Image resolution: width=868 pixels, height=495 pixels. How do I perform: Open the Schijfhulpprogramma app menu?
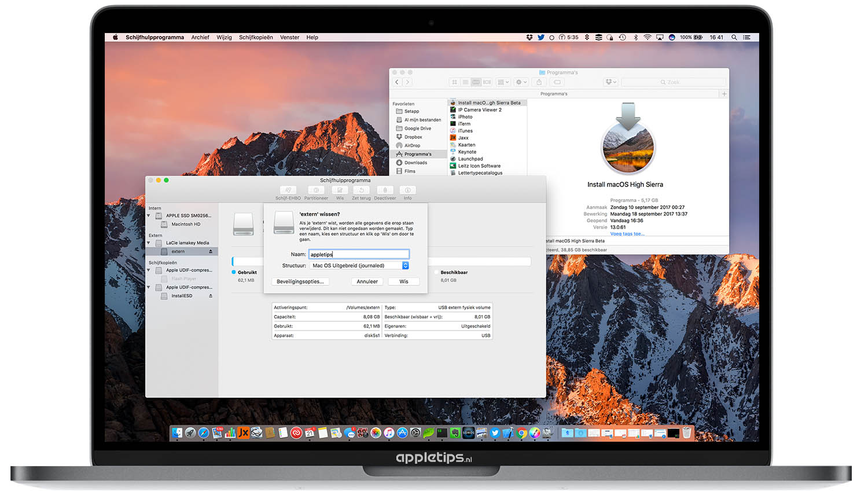coord(155,37)
